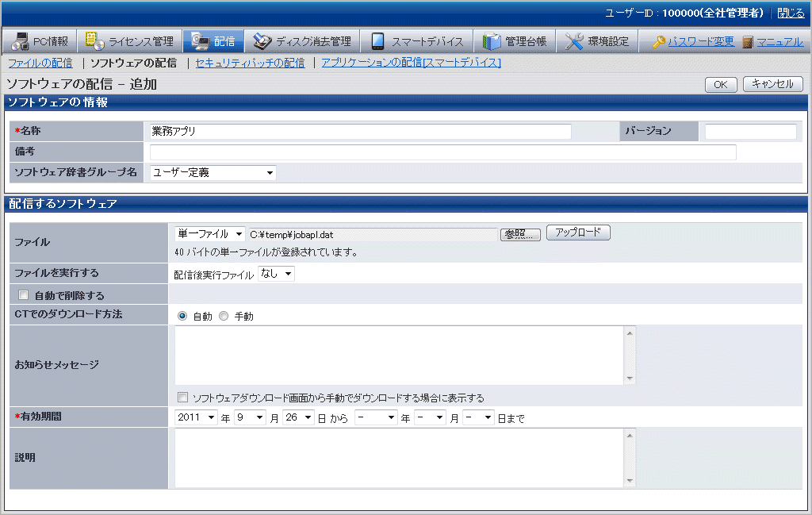Click the キャンセル button
This screenshot has width=812, height=515.
[x=772, y=84]
